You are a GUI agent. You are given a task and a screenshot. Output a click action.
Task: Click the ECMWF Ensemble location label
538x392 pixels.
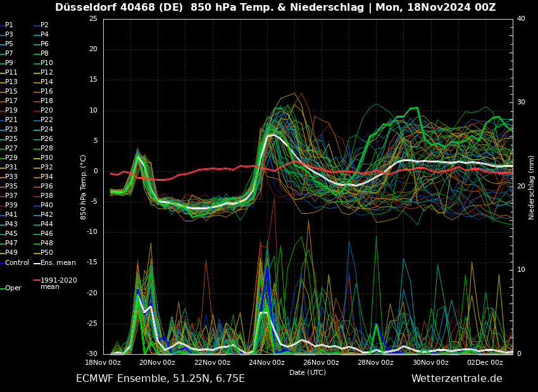tap(160, 378)
